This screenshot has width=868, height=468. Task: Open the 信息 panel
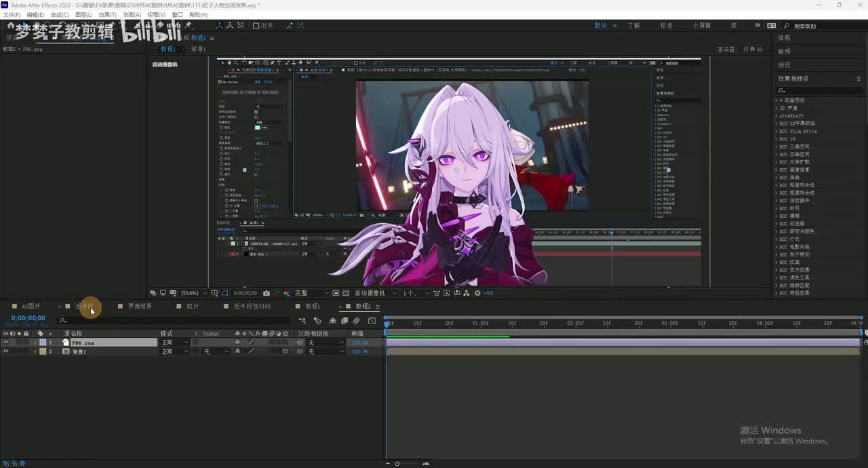tap(784, 38)
